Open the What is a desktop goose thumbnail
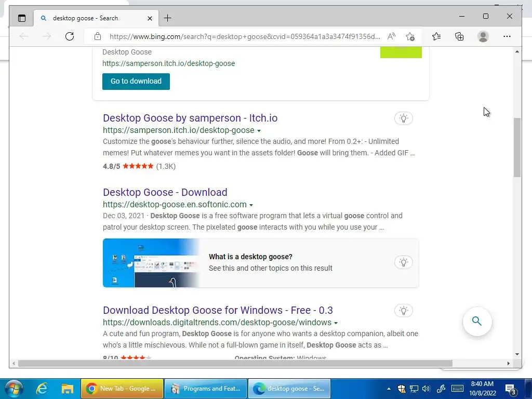The height and width of the screenshot is (399, 532). click(x=151, y=263)
